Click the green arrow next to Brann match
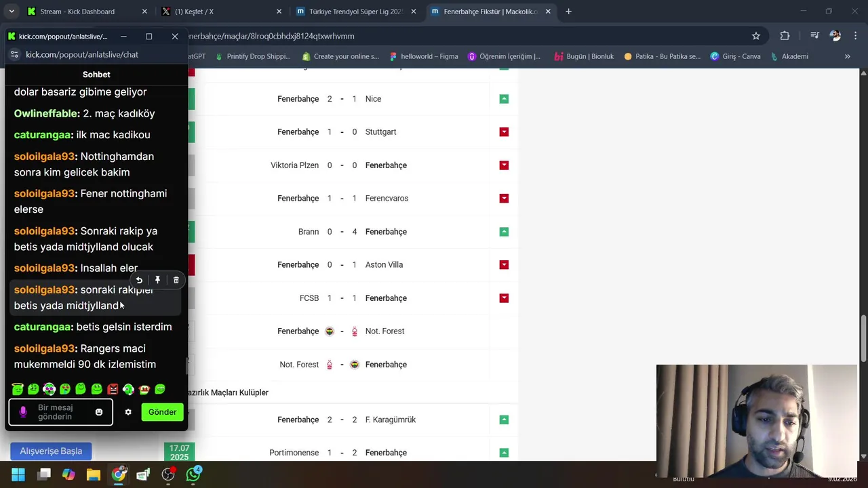This screenshot has height=488, width=868. point(504,232)
